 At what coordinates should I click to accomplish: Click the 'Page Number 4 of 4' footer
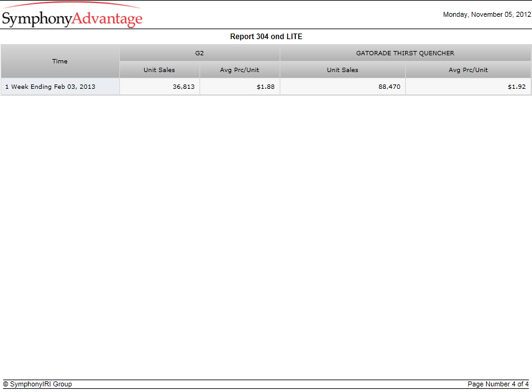click(498, 384)
